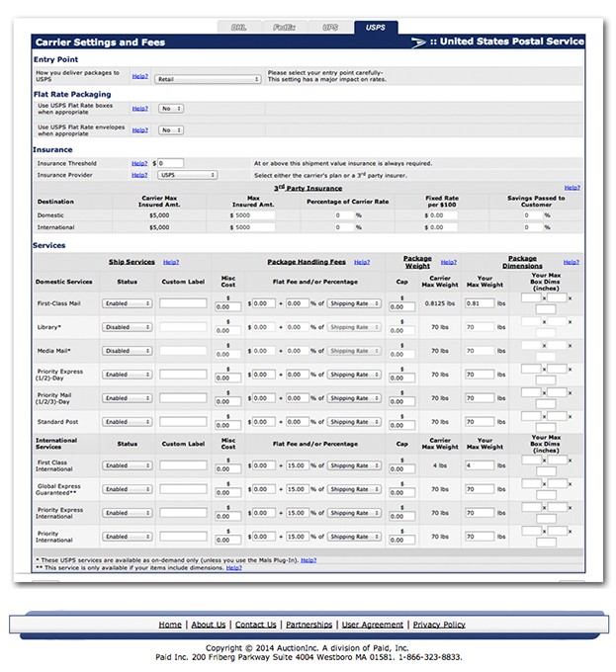The height and width of the screenshot is (672, 616).
Task: Open the Entry Point Retail dropdown
Action: [208, 79]
